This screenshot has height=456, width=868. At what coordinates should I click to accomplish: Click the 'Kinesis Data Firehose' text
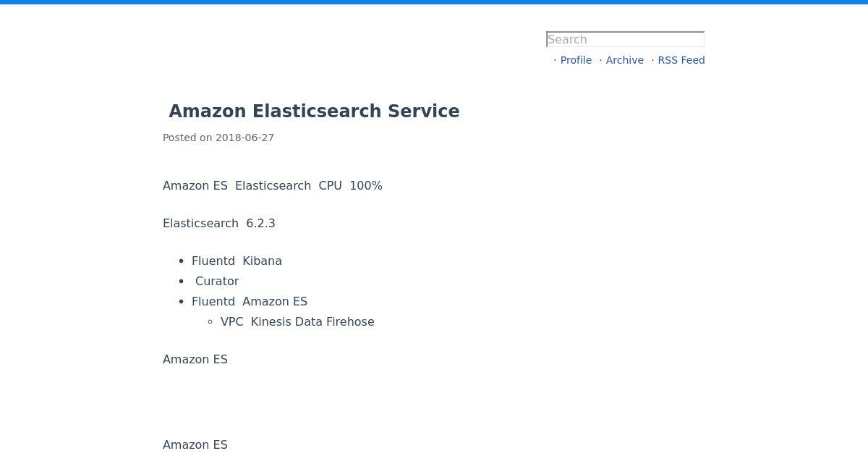(x=312, y=321)
